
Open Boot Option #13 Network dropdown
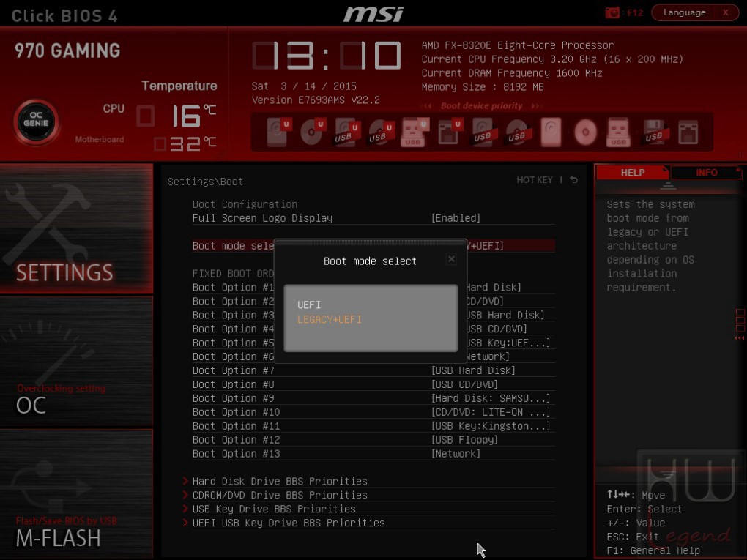click(x=456, y=453)
